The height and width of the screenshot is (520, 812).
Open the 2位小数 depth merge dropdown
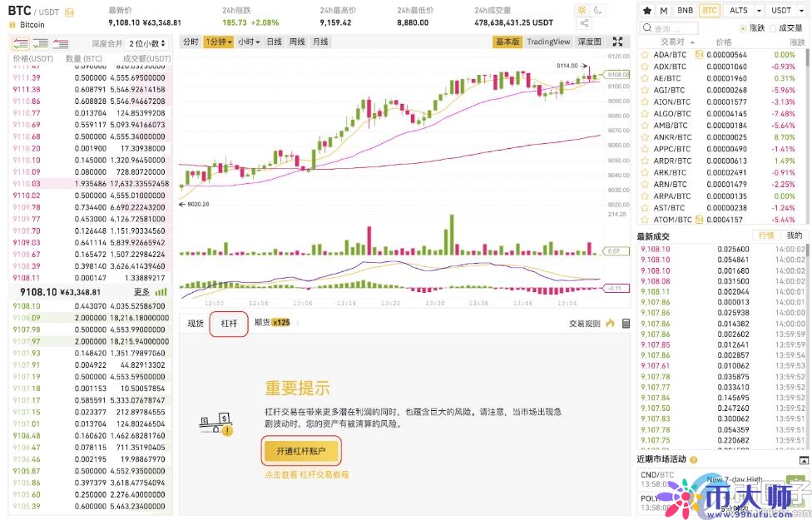(x=147, y=43)
